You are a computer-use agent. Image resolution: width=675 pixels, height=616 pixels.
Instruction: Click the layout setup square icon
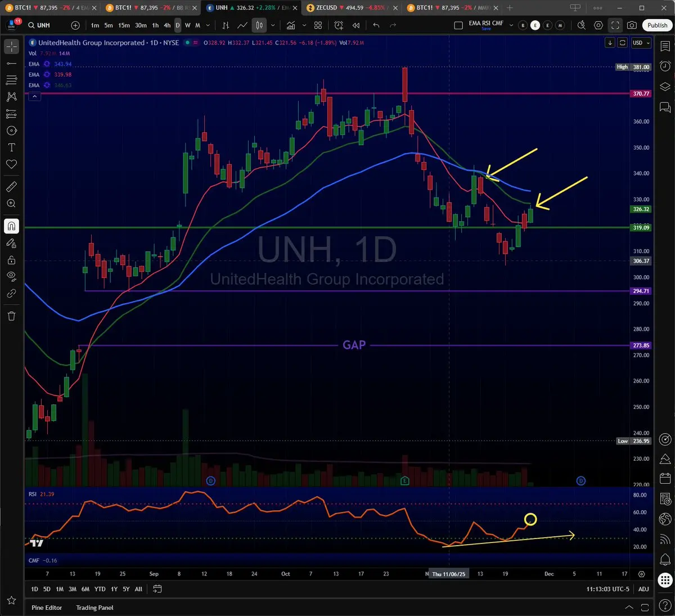[x=458, y=25]
